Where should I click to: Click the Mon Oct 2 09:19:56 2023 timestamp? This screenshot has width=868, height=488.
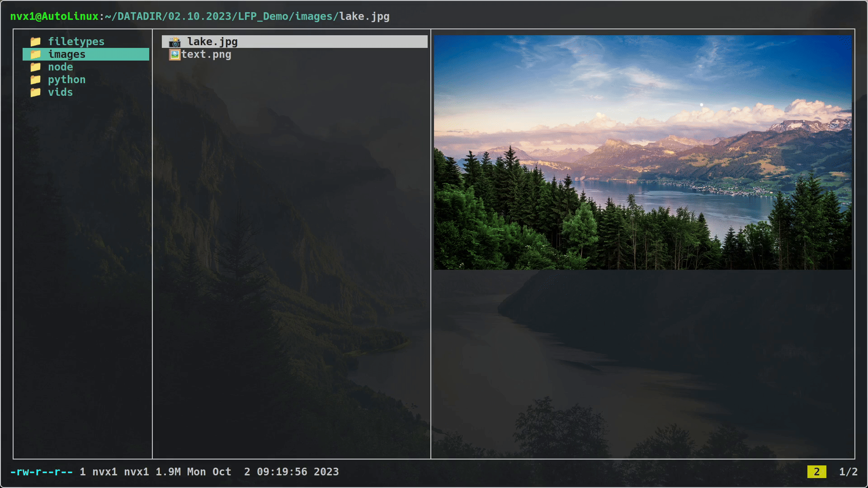tap(263, 472)
